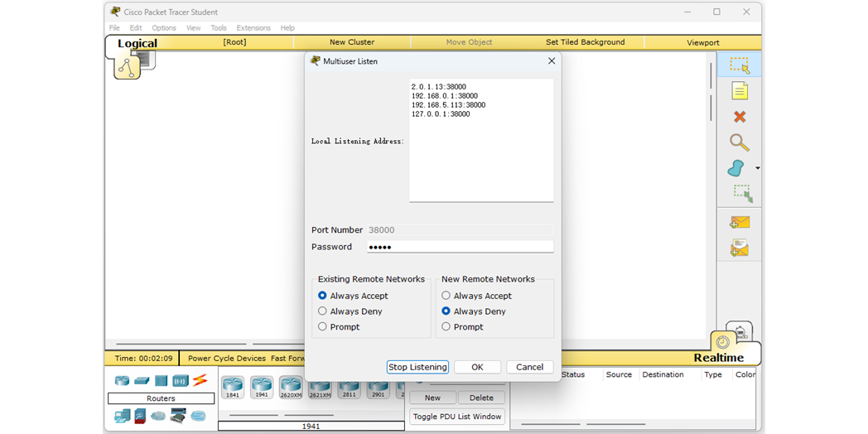The width and height of the screenshot is (868, 434).
Task: Choose the 1841 router device
Action: 233,387
